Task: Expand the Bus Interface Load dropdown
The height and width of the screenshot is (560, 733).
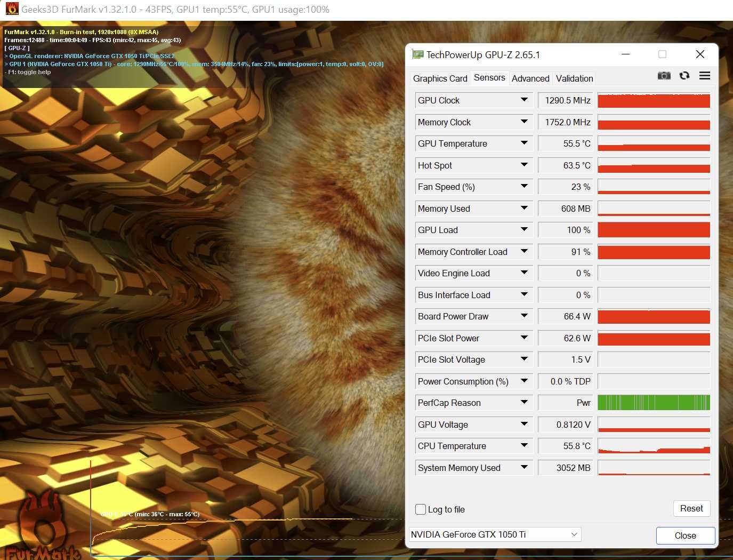Action: (x=525, y=294)
